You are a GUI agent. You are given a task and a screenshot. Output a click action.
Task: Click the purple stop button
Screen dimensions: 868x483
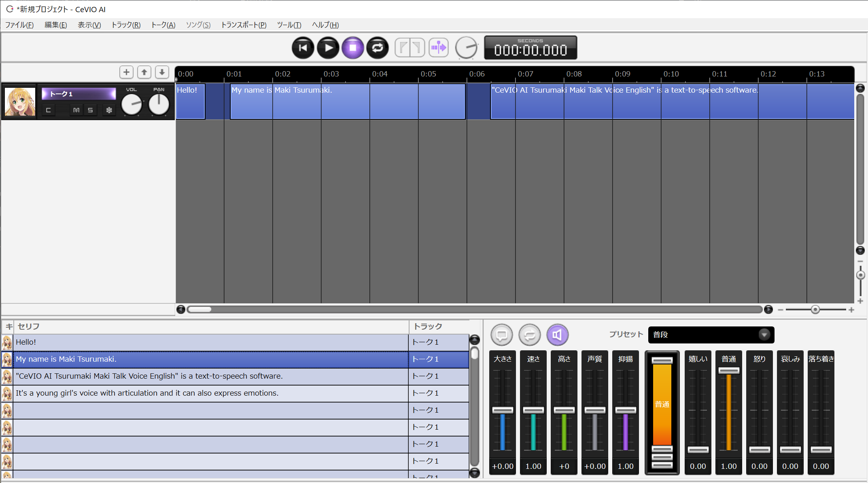pos(353,48)
